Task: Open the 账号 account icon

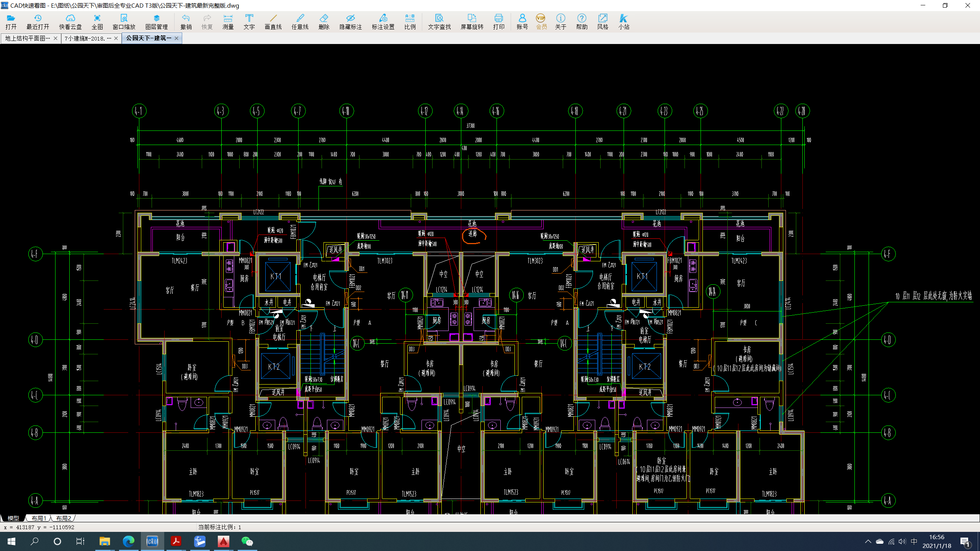Action: point(522,22)
